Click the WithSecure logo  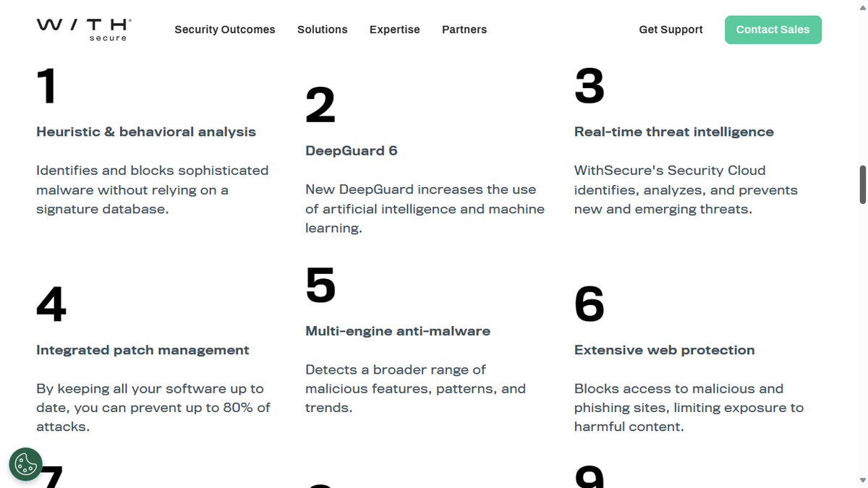pos(83,29)
